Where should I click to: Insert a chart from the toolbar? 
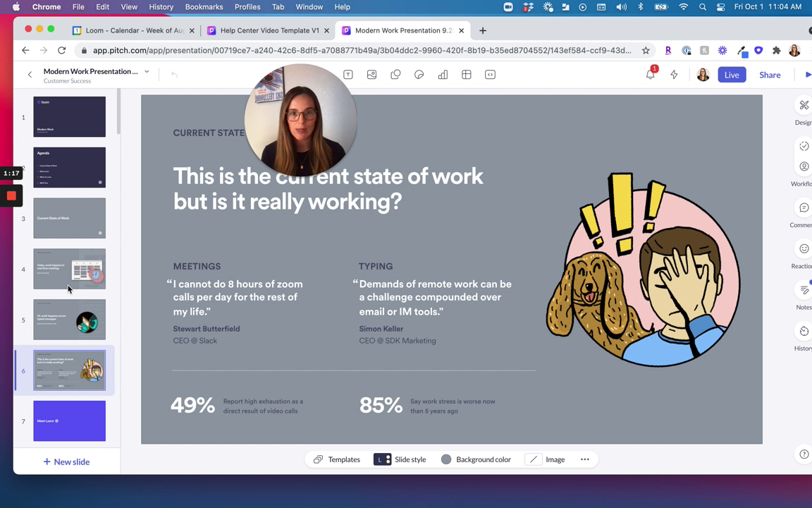[443, 74]
